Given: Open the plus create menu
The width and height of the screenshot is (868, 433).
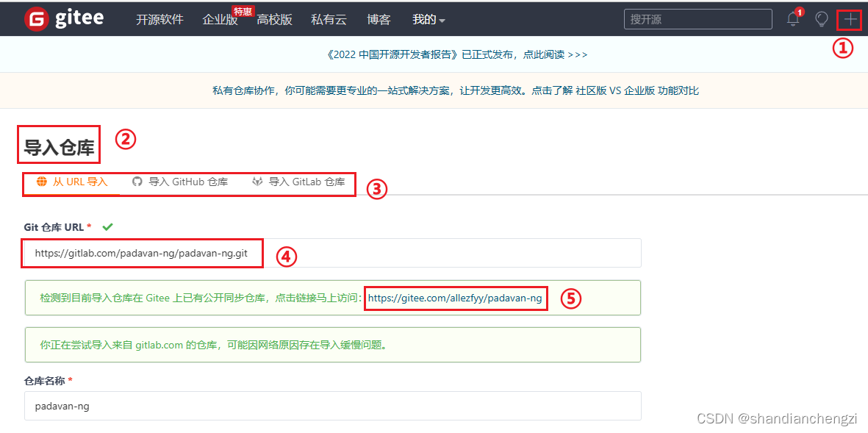Looking at the screenshot, I should pos(849,20).
